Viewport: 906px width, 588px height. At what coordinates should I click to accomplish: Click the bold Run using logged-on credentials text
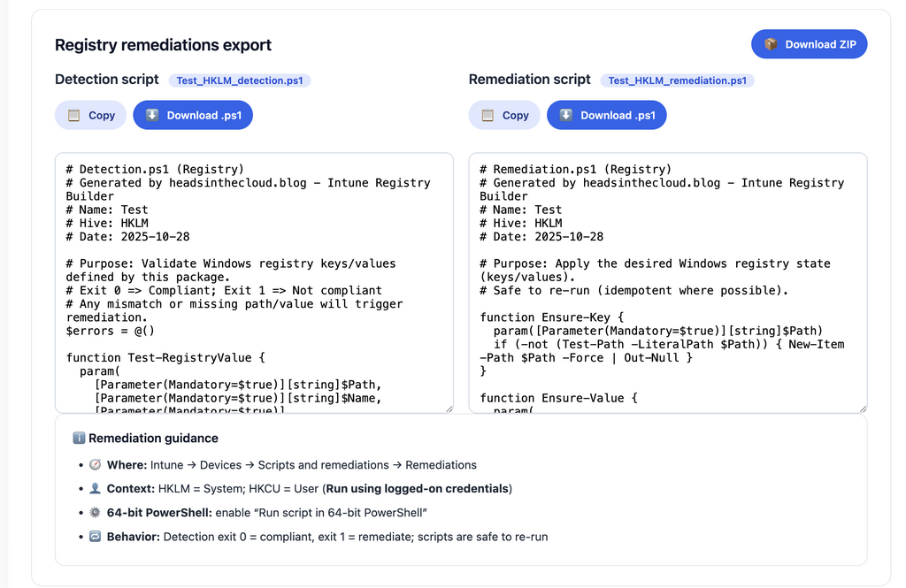pos(417,489)
